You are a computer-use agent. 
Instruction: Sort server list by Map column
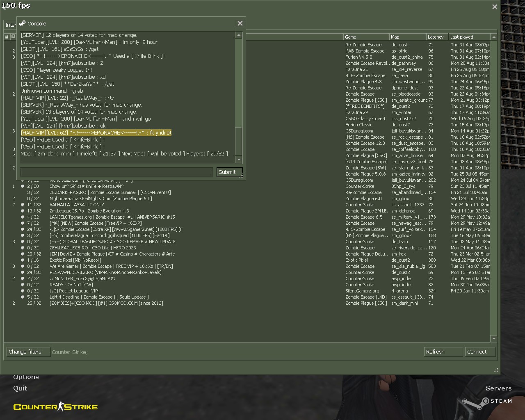(407, 37)
